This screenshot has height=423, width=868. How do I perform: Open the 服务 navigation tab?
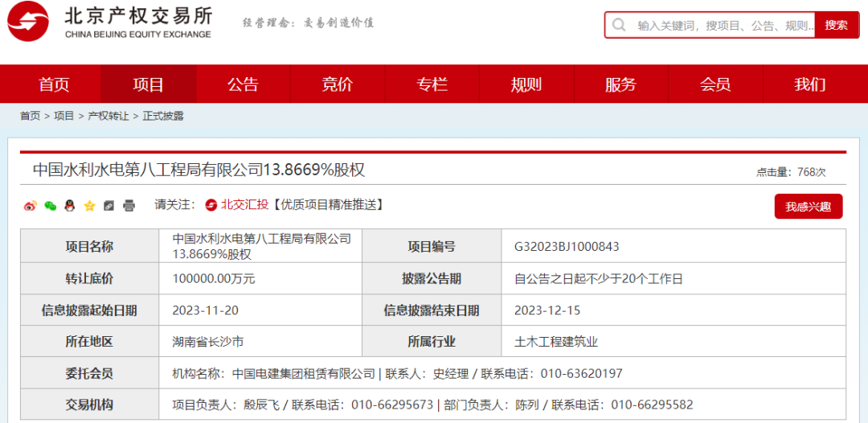point(620,84)
